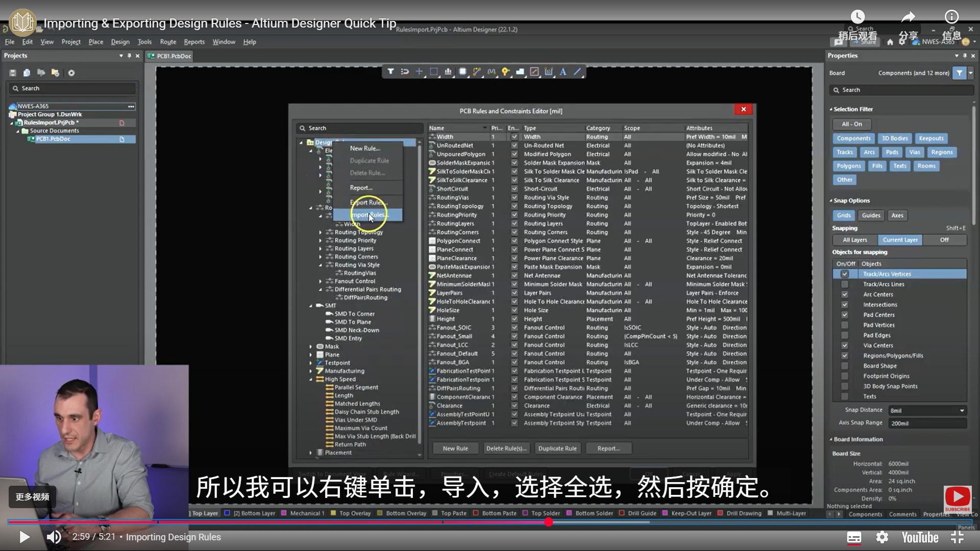Click the save document icon in Projects panel
The height and width of the screenshot is (551, 980).
pyautogui.click(x=12, y=72)
